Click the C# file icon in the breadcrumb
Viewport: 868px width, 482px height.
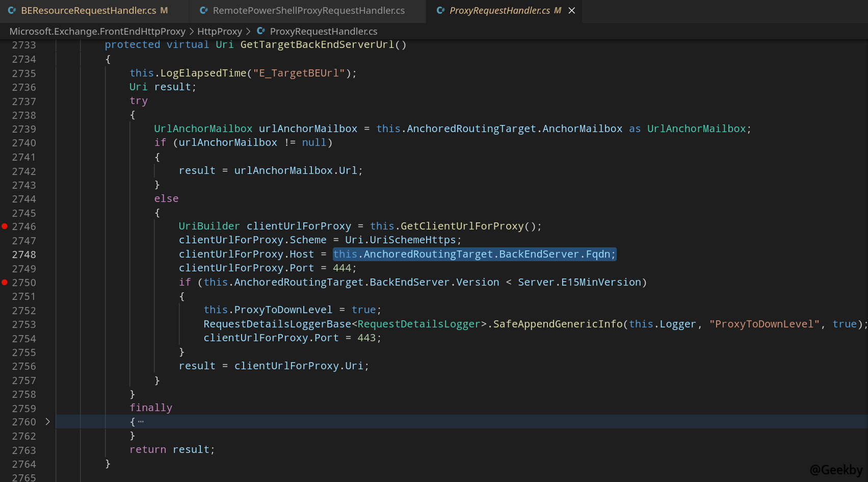pos(261,31)
